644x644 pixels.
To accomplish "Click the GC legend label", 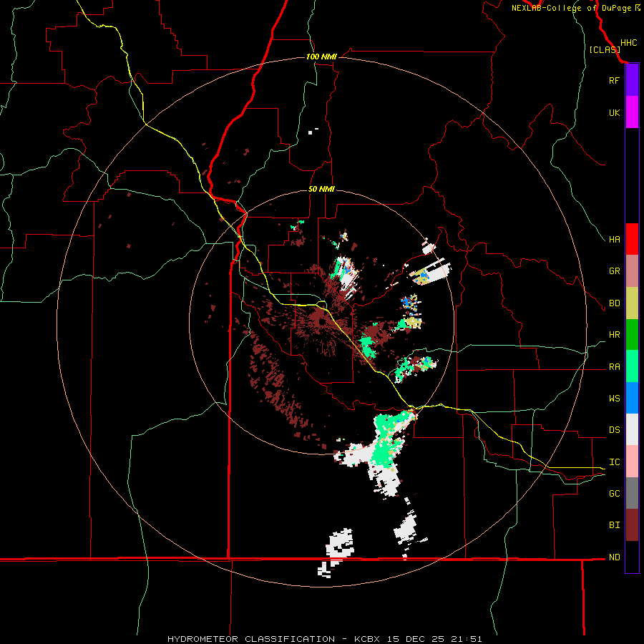I will (614, 494).
